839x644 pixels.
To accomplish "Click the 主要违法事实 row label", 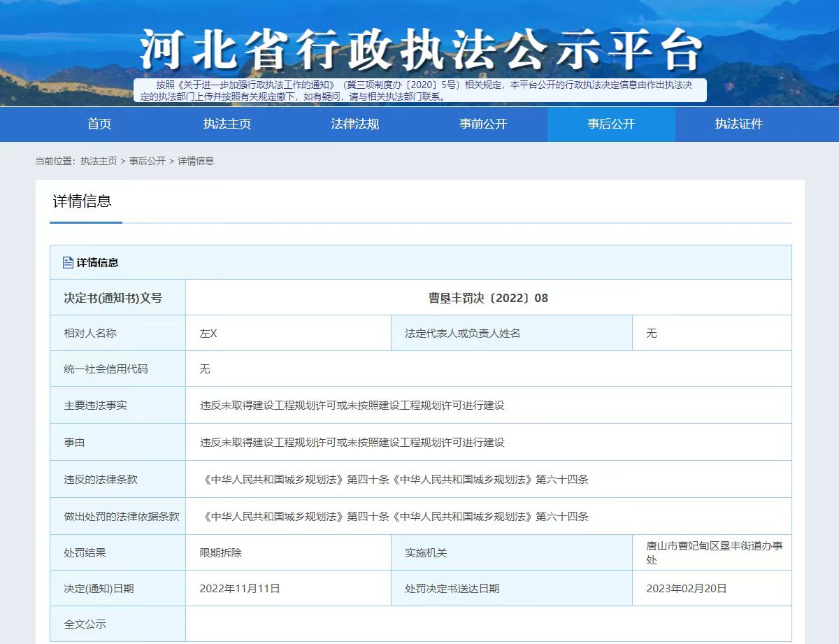I will tap(95, 405).
